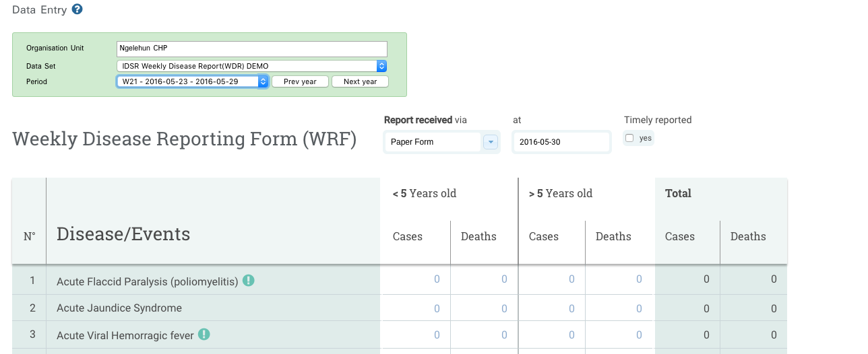
Task: Click the Disease/Events column header
Action: point(123,234)
